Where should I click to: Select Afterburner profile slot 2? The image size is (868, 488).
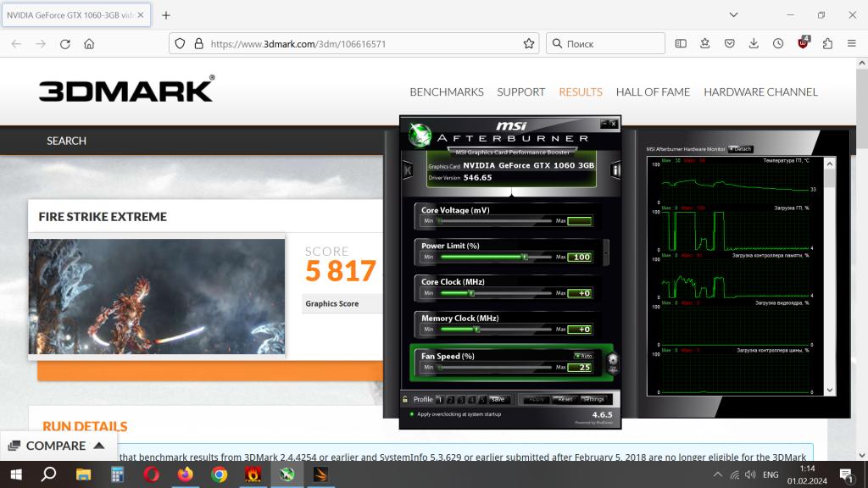(x=450, y=400)
